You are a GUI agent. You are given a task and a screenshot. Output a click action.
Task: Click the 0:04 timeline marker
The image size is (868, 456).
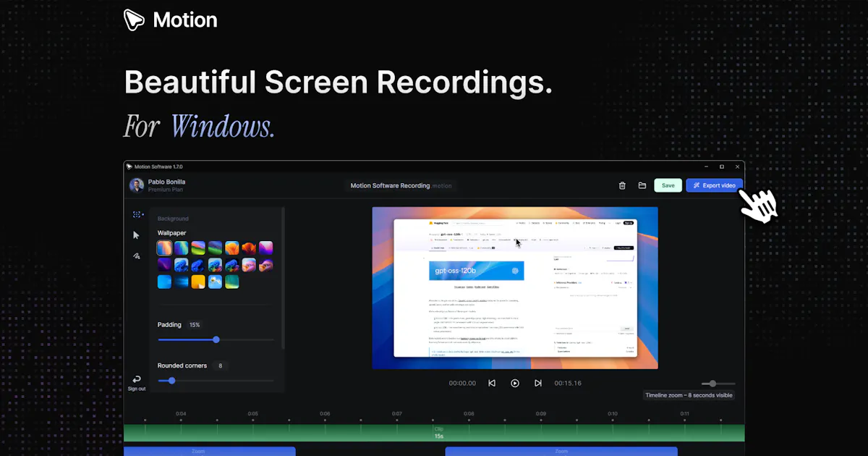click(181, 414)
